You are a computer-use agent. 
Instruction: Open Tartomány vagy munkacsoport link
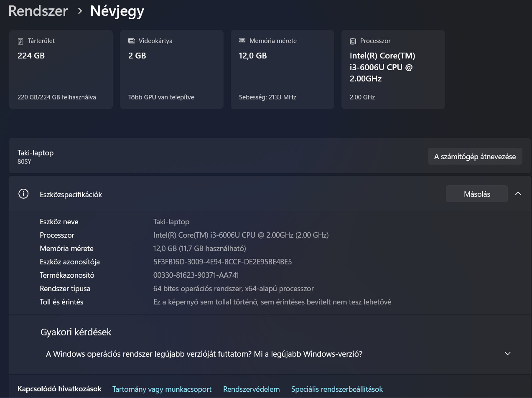click(x=162, y=389)
